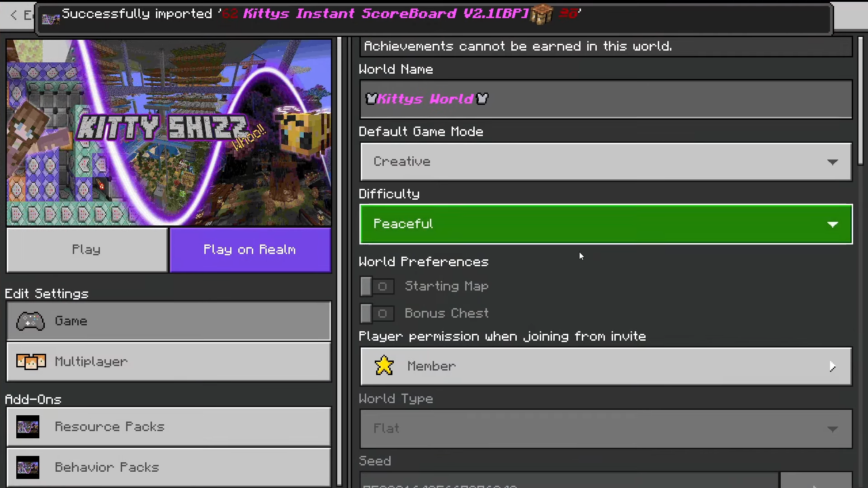This screenshot has width=868, height=488.
Task: Click the right settings panel scrollbar
Action: [x=860, y=102]
